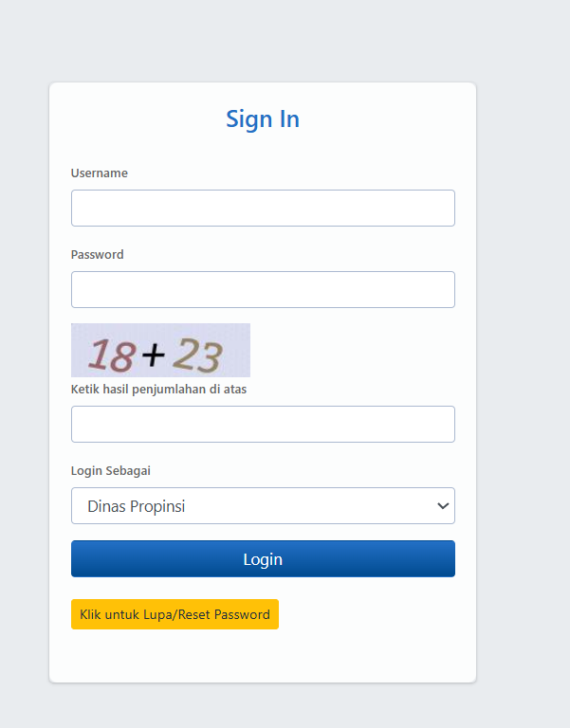The height and width of the screenshot is (728, 570).
Task: Click the Password label
Action: tap(98, 254)
